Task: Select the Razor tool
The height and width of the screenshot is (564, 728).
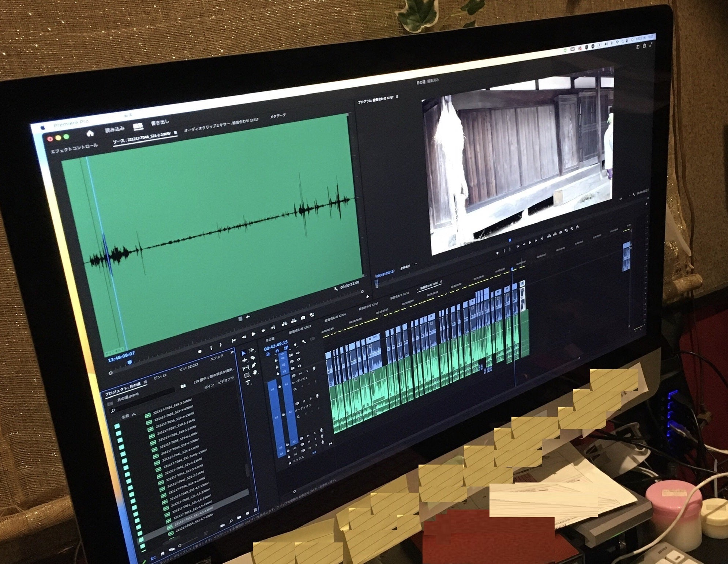Action: click(x=252, y=357)
